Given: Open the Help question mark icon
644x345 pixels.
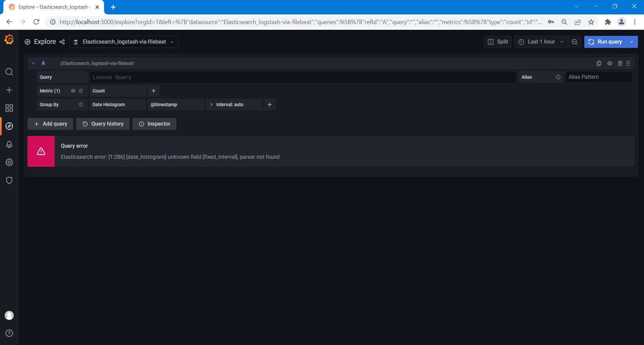Looking at the screenshot, I should [9, 333].
